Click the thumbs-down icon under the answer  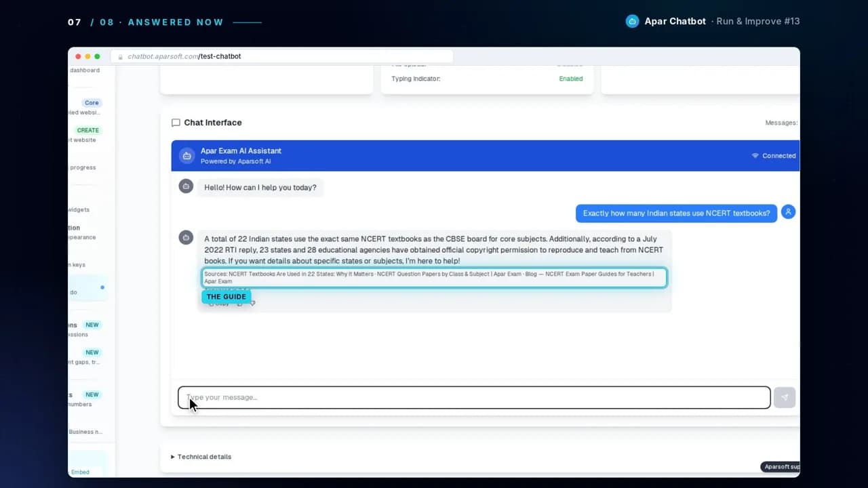click(x=252, y=303)
